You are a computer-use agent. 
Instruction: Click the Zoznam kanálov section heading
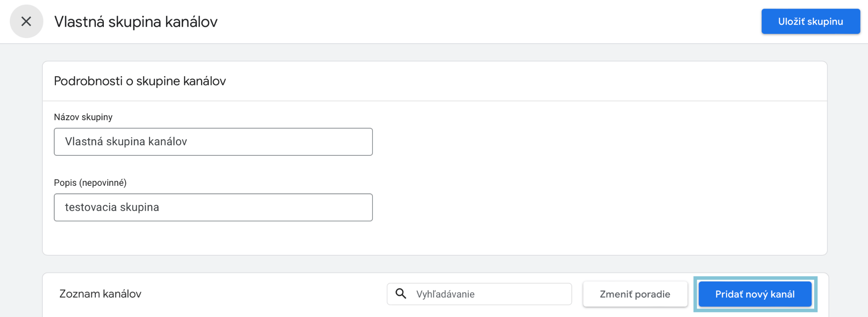pos(100,294)
